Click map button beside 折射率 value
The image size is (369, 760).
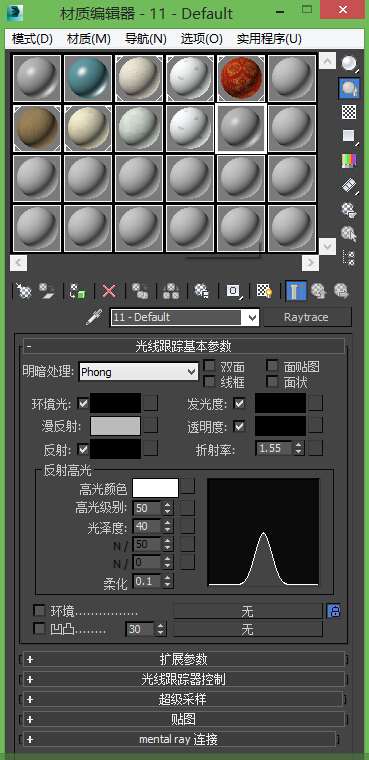316,449
